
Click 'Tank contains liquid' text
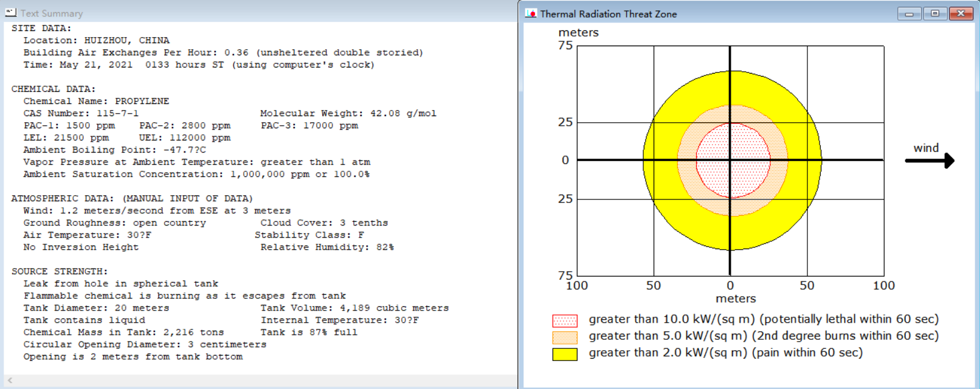coord(85,320)
